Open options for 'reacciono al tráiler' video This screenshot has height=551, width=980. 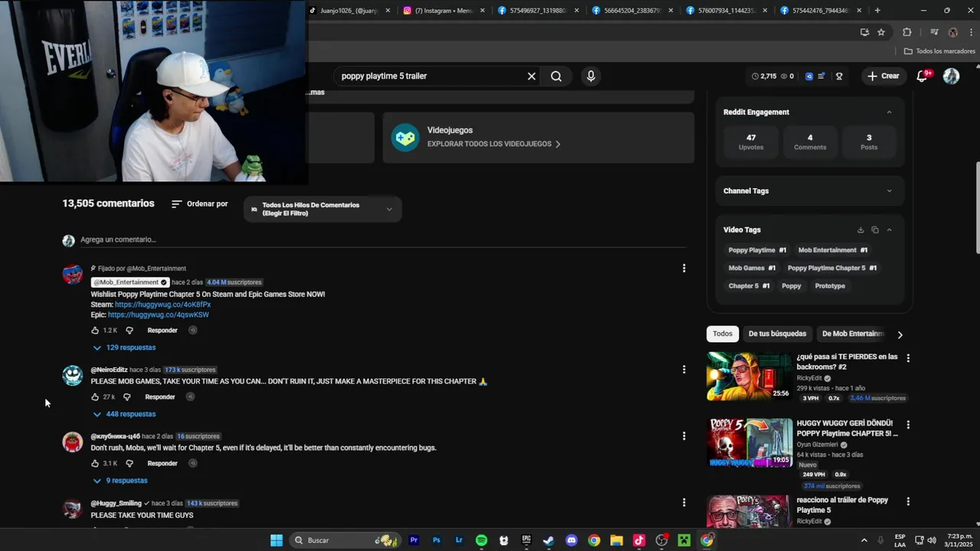point(908,501)
